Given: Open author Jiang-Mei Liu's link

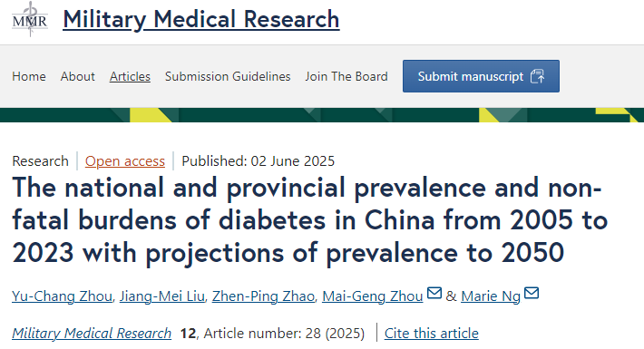Looking at the screenshot, I should tap(162, 296).
